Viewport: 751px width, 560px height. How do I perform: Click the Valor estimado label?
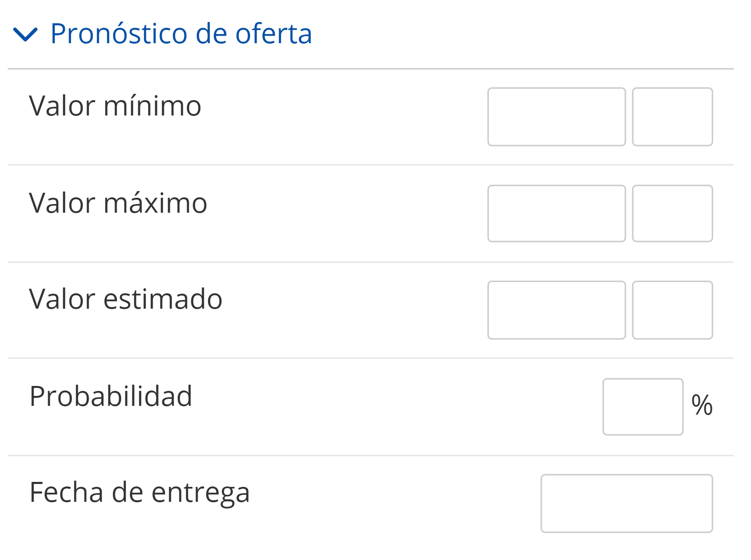point(125,299)
